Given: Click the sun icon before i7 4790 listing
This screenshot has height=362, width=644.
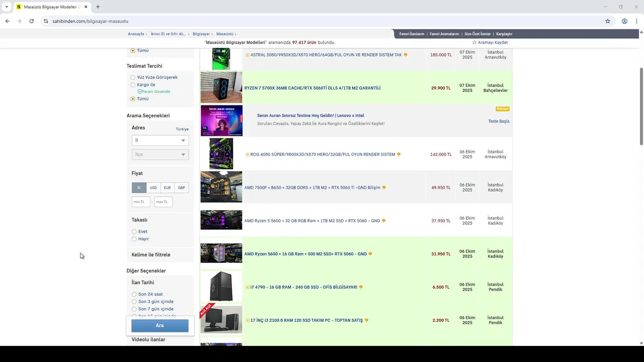Looking at the screenshot, I should pos(247,287).
